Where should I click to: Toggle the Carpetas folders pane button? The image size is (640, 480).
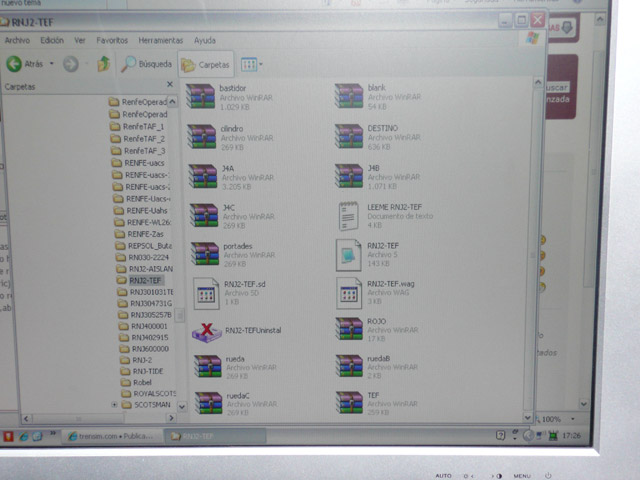click(206, 64)
